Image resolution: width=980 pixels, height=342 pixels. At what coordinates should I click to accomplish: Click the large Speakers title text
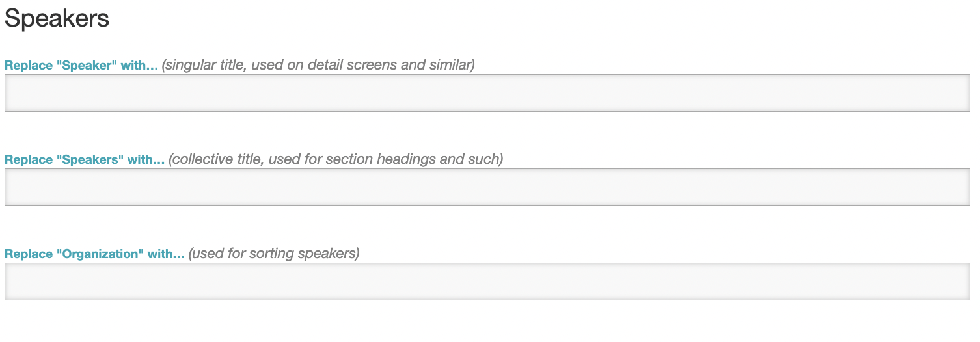[x=57, y=19]
